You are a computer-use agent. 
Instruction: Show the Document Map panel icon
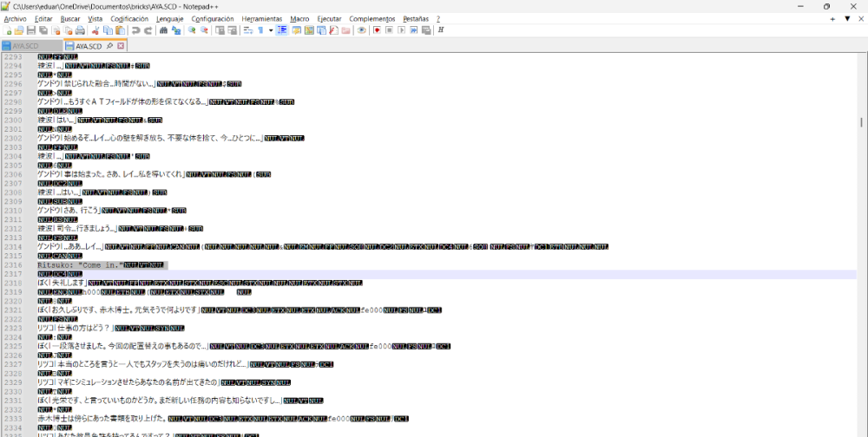coord(309,29)
